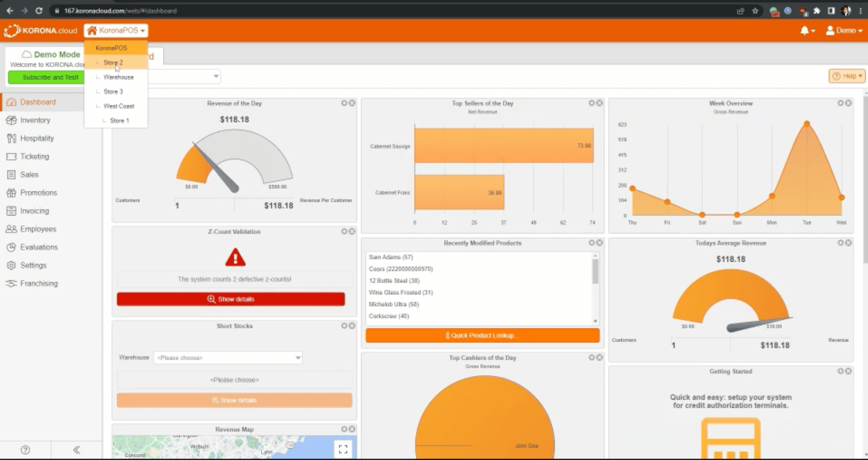Image resolution: width=868 pixels, height=460 pixels.
Task: Select Wine Glass Frosted (31) product entry
Action: [x=401, y=292]
